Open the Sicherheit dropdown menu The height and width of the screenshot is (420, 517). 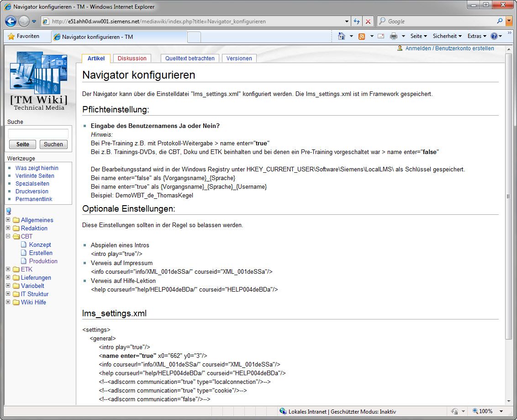(447, 36)
